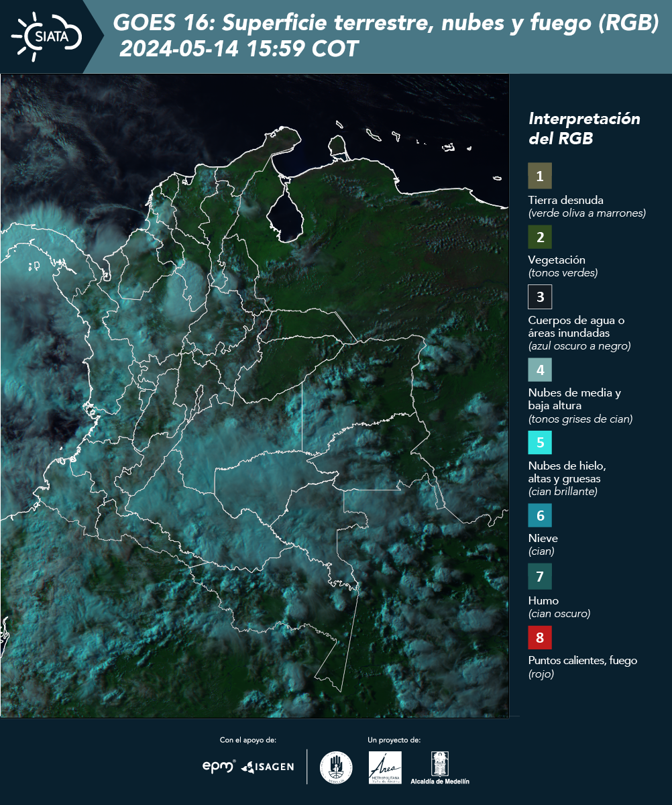The image size is (672, 805).
Task: Click the title 'GOES 16: Superficie terrestre, nubes y fuego (RGB)'
Action: (x=386, y=23)
